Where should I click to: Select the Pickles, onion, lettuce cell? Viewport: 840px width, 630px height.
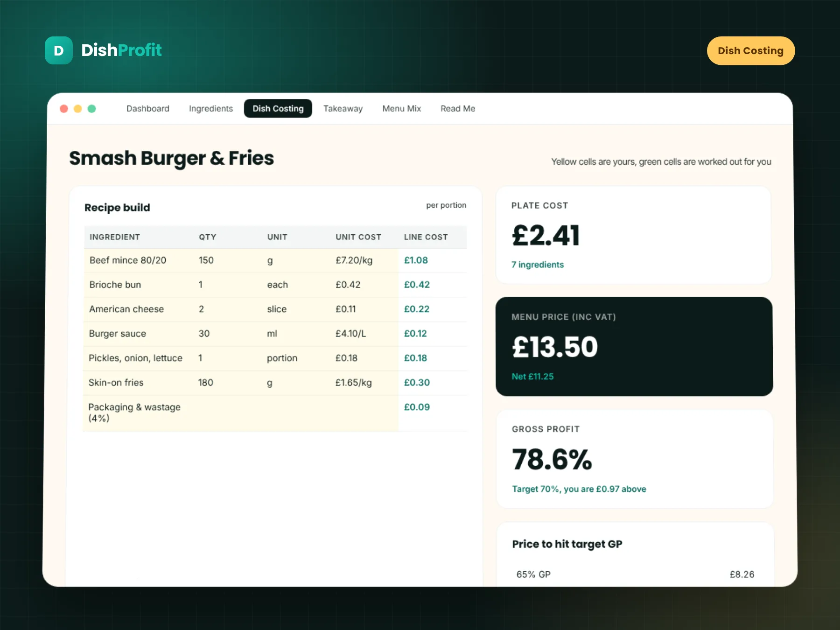(x=135, y=358)
